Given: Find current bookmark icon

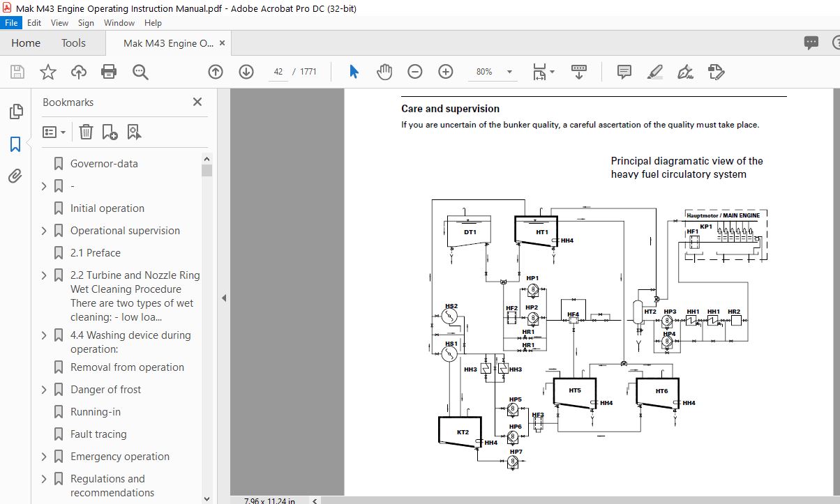Looking at the screenshot, I should [x=134, y=132].
